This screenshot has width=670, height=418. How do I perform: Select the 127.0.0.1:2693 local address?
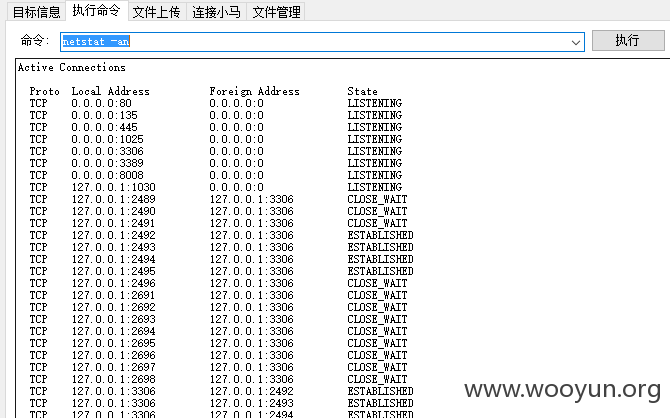pos(113,318)
